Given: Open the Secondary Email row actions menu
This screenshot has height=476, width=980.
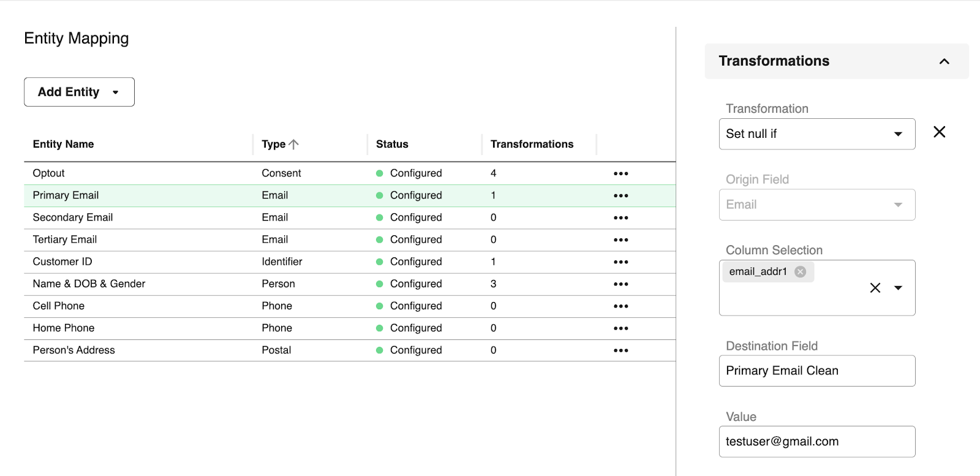Looking at the screenshot, I should pos(620,217).
